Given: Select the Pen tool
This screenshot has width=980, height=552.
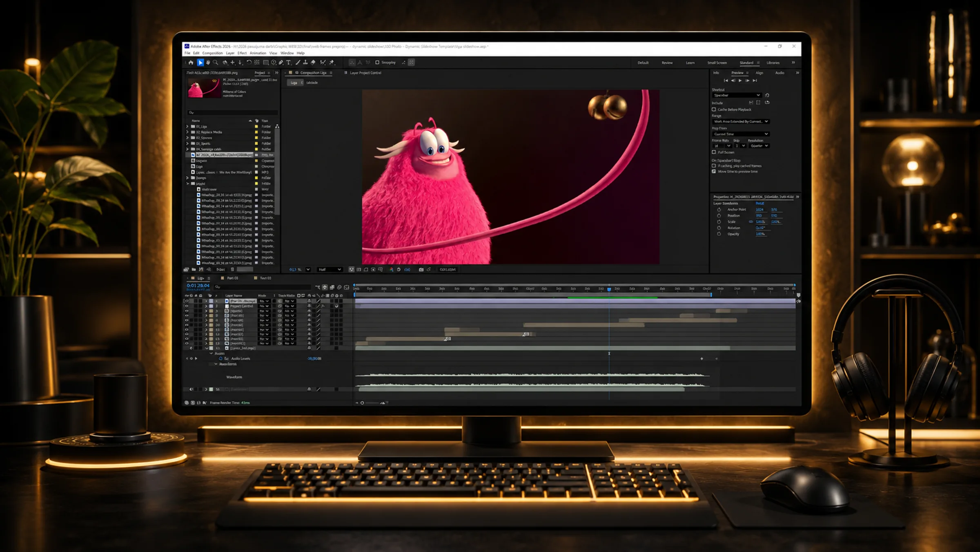Looking at the screenshot, I should 281,63.
